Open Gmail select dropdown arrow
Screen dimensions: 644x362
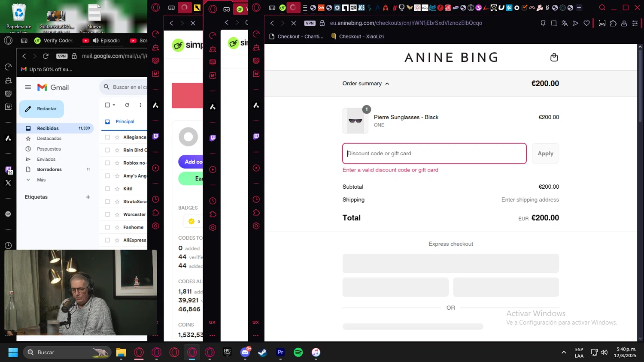pos(114,105)
